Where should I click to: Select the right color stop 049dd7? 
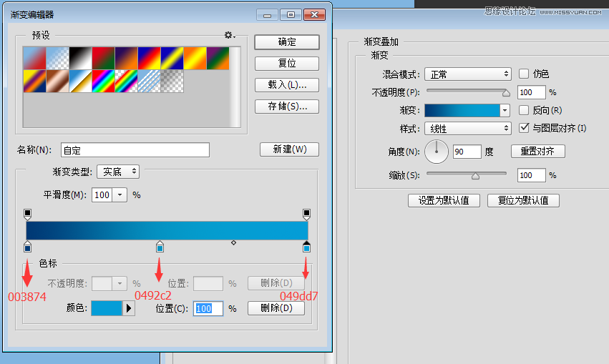pyautogui.click(x=306, y=247)
